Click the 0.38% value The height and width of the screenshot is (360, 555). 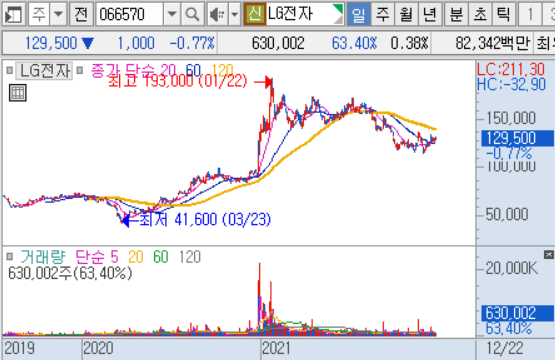coord(410,43)
